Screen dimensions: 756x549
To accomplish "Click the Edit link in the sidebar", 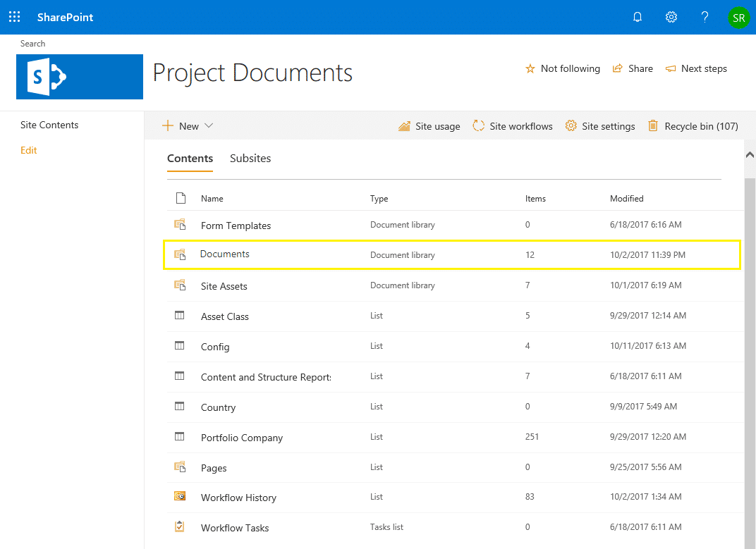I will (x=28, y=150).
